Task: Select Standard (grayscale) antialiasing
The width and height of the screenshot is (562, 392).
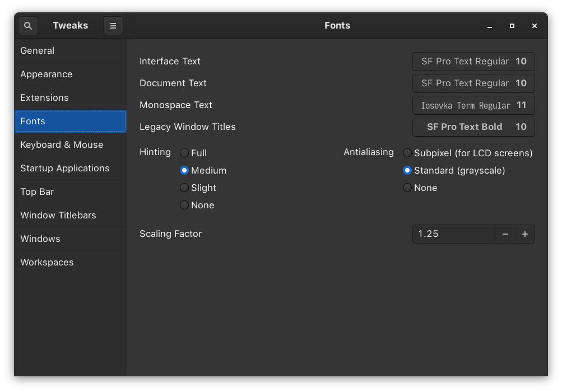Action: coord(454,171)
